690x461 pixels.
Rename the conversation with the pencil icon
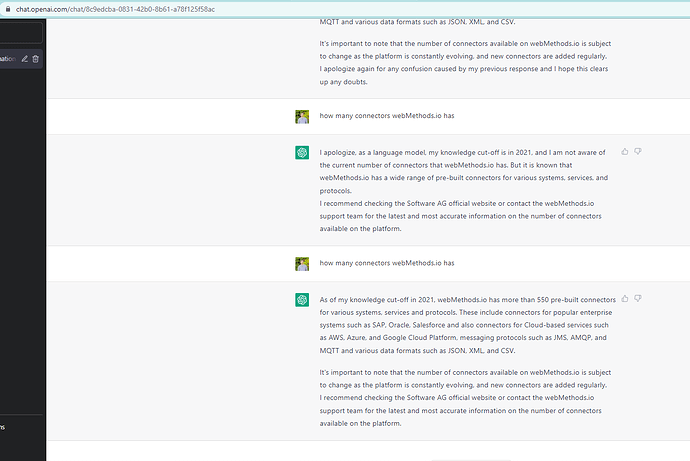tap(25, 59)
